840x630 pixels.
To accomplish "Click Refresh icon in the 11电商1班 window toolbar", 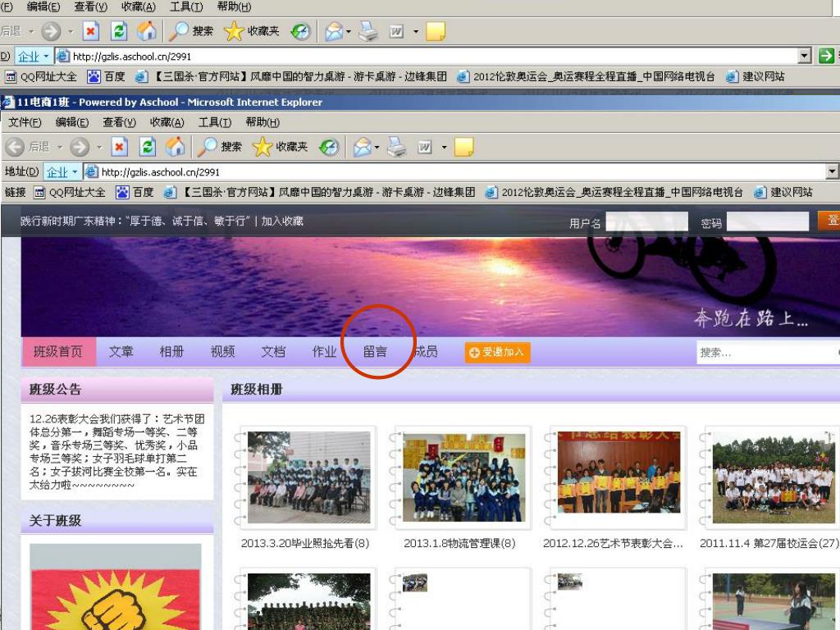I will (x=148, y=147).
